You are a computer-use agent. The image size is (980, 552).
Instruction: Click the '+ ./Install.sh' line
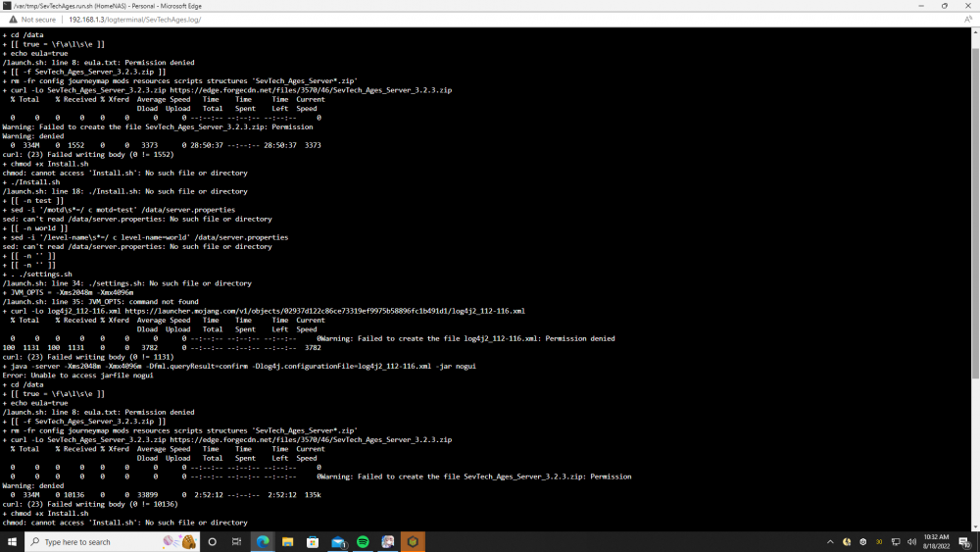point(31,182)
